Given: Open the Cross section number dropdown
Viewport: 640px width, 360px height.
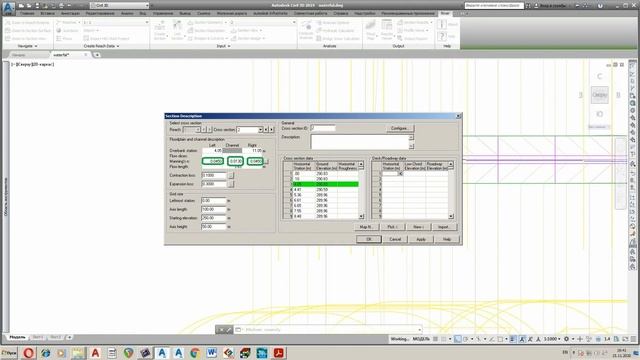Looking at the screenshot, I should [x=249, y=130].
